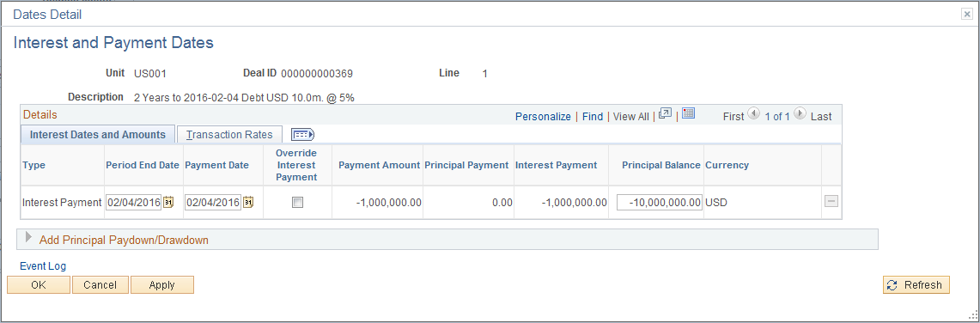Go to previous row arrow icon
The width and height of the screenshot is (980, 323).
(754, 114)
